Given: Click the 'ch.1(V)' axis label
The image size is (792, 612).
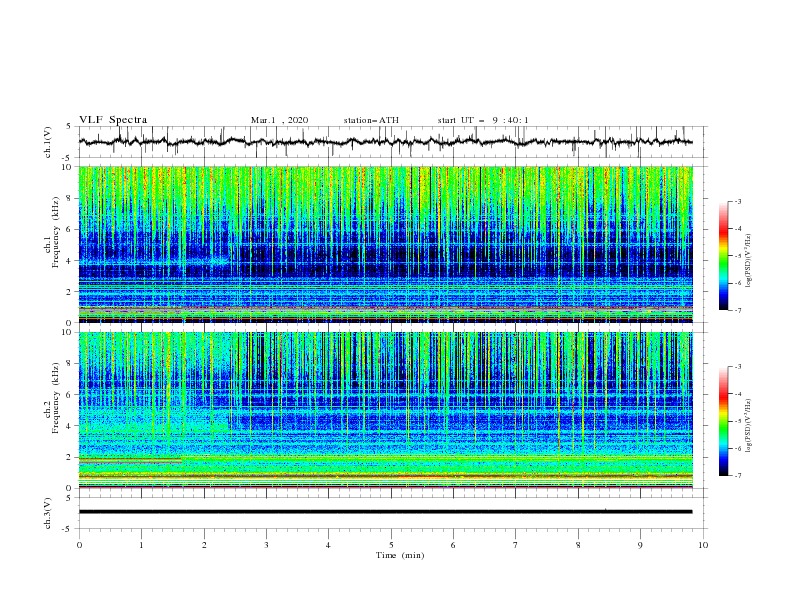Looking at the screenshot, I should pyautogui.click(x=48, y=142).
